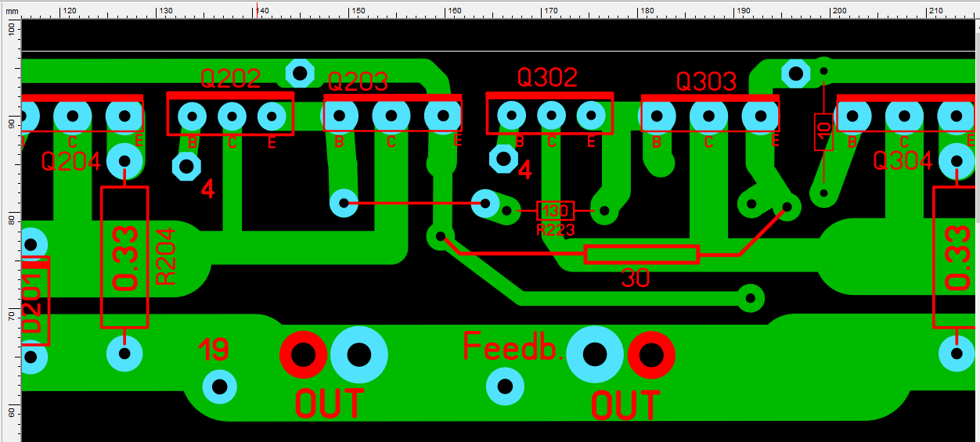Click the Q303 base (B) pad

(x=658, y=116)
